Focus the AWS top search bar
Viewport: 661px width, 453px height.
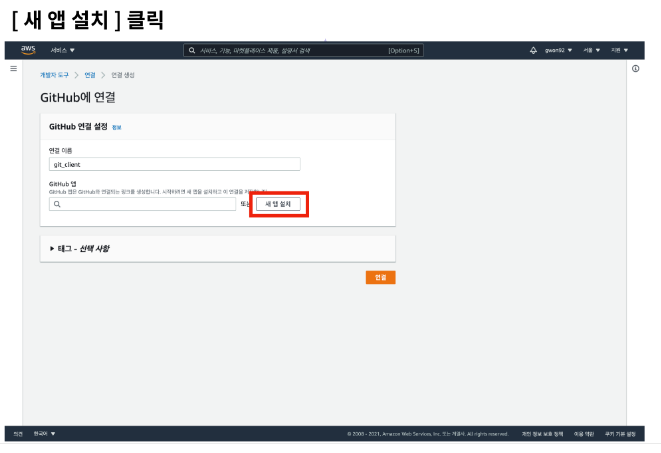[304, 51]
